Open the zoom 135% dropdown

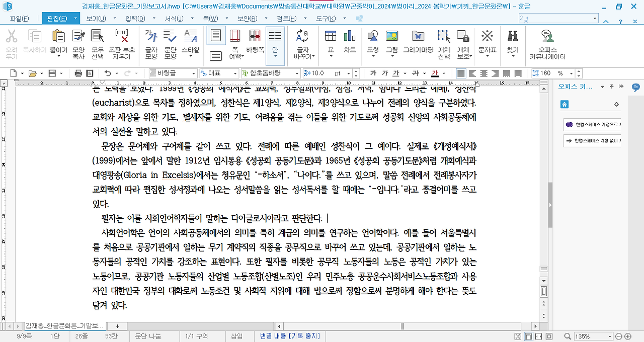click(x=610, y=336)
